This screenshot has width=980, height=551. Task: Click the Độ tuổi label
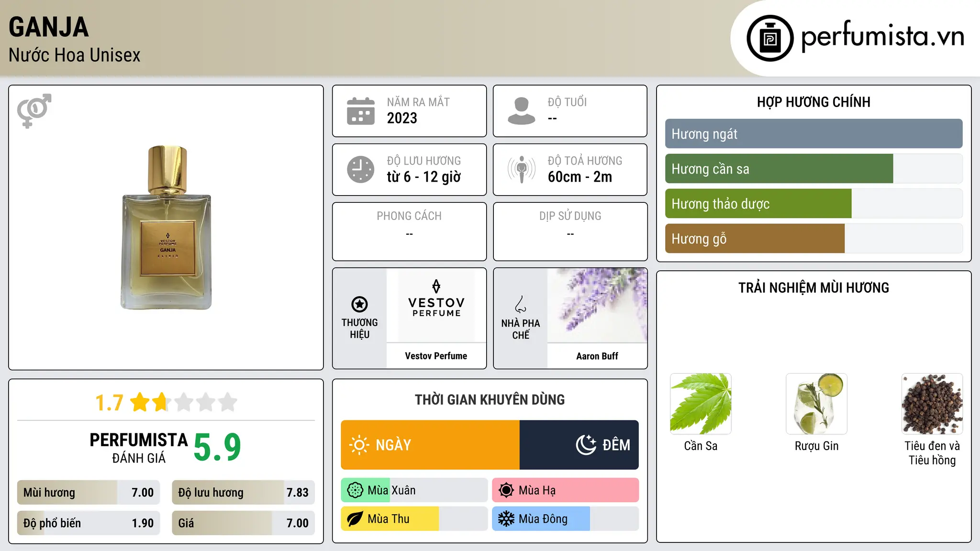click(567, 102)
